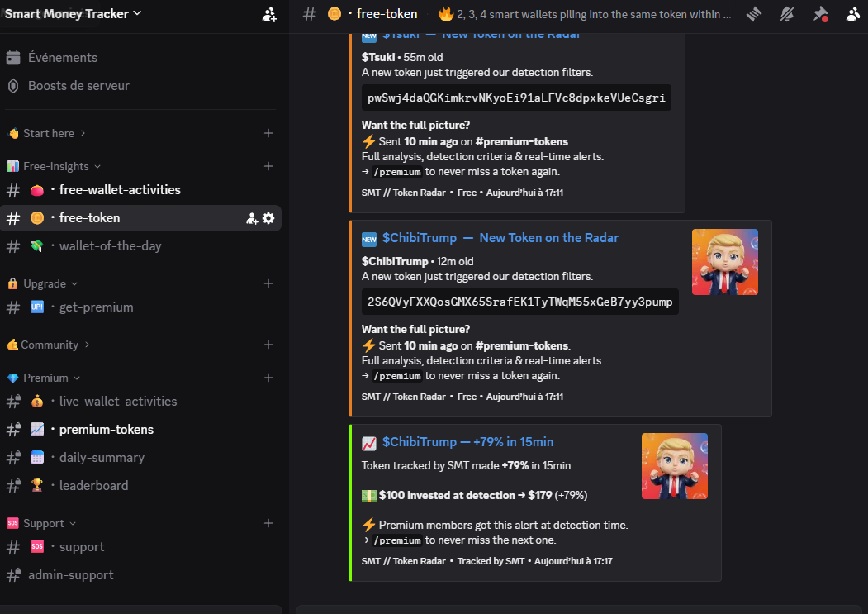
Task: Click the UP! icon on get-premium row
Action: [x=37, y=307]
